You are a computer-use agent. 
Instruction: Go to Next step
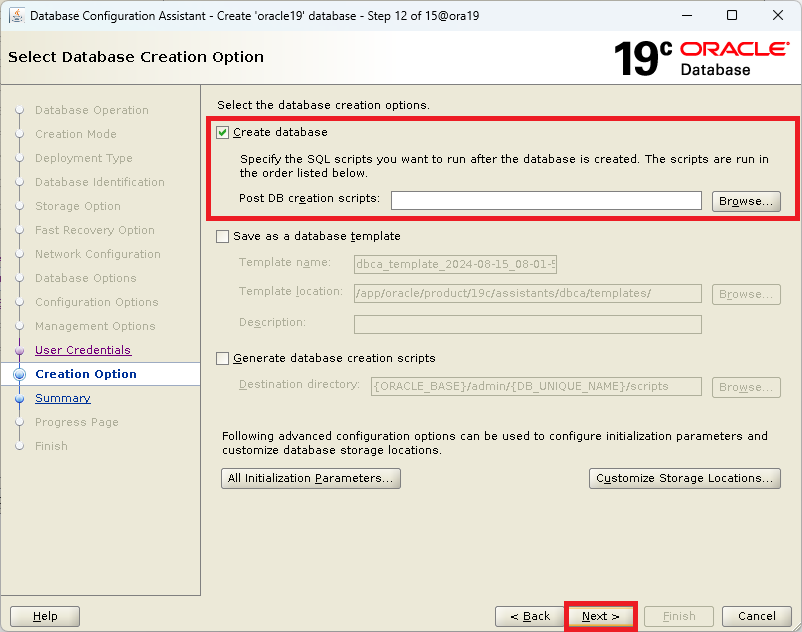click(600, 616)
